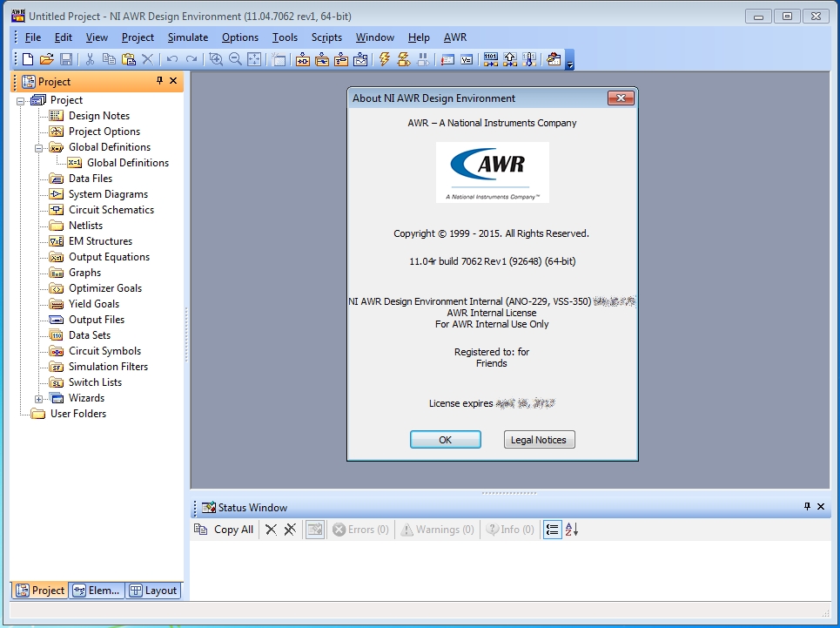Click the Variable Browser V= icon
The image size is (840, 628).
click(467, 59)
